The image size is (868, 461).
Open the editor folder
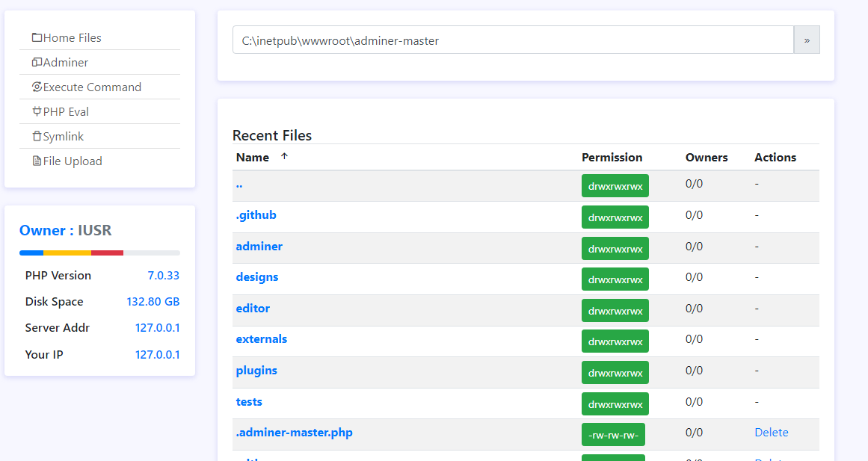[x=253, y=309]
